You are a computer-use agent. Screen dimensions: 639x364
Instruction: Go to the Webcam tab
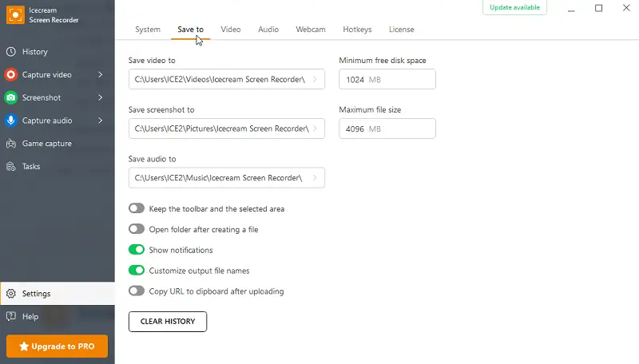click(x=311, y=30)
